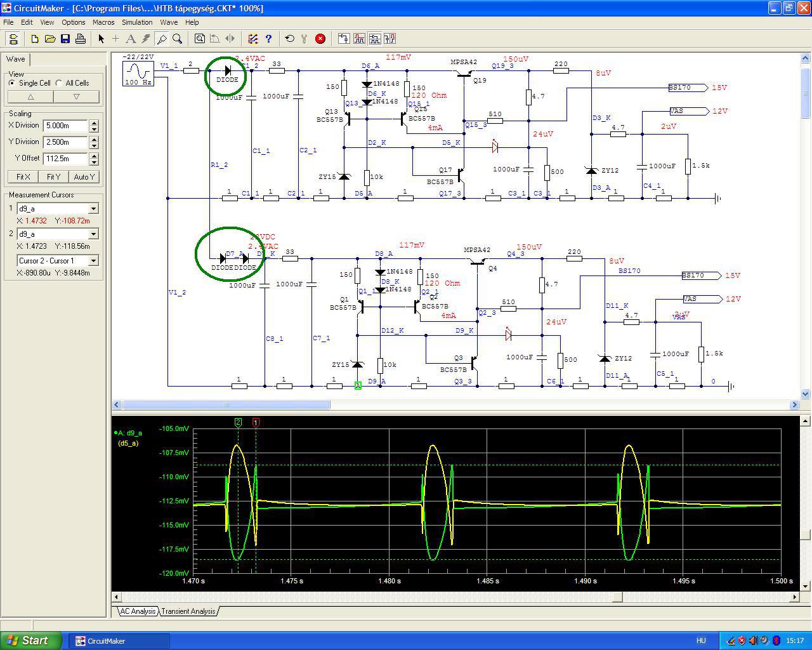812x650 pixels.
Task: Click the step simulation wrench icon
Action: point(304,39)
